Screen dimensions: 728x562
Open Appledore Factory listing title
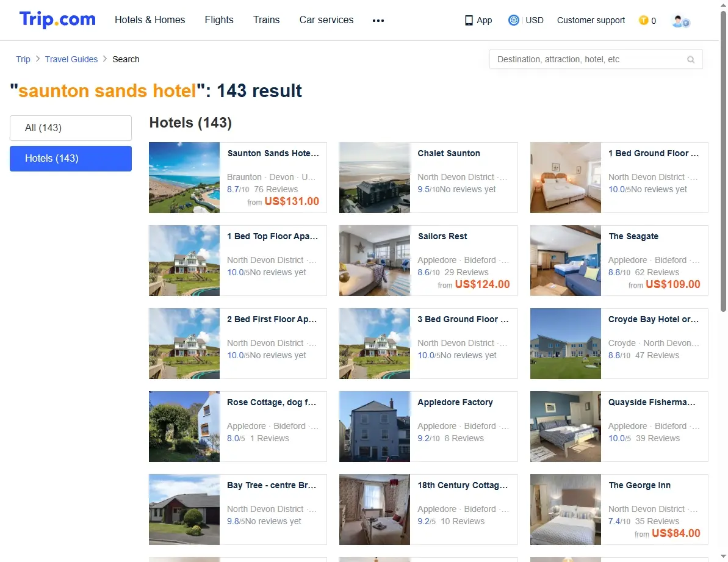coord(455,403)
